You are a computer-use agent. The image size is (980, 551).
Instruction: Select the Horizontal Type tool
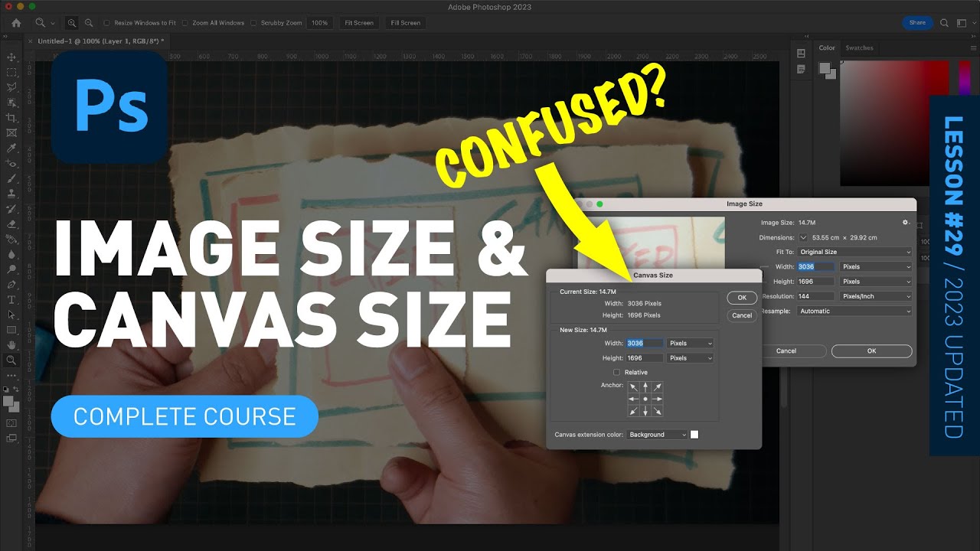coord(11,299)
